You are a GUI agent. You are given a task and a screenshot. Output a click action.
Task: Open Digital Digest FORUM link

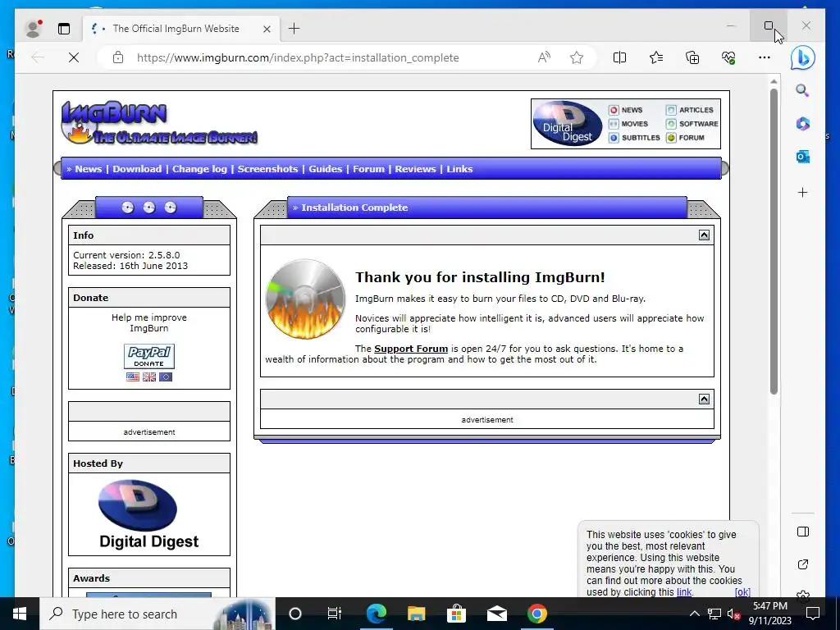click(x=685, y=138)
